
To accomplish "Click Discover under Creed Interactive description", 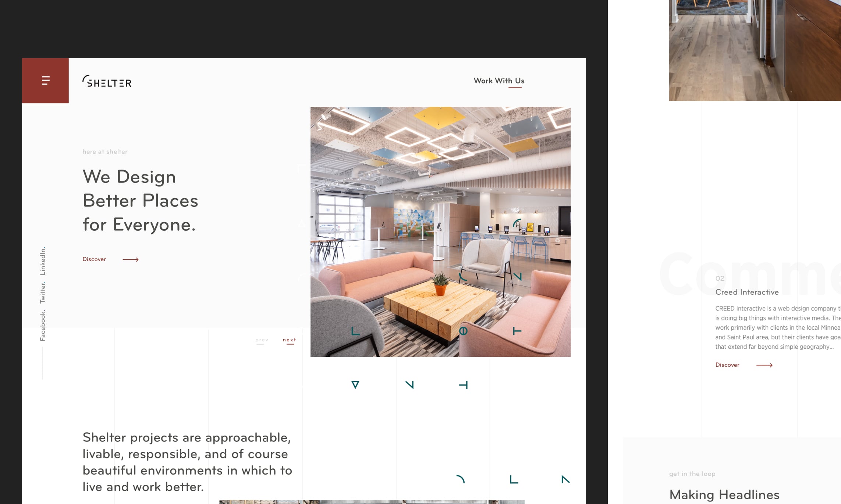I will click(727, 365).
